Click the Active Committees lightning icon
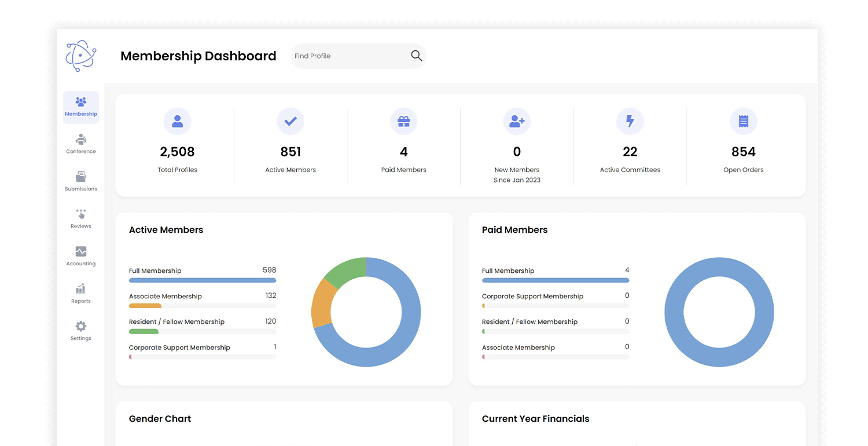This screenshot has height=446, width=868. pyautogui.click(x=630, y=122)
